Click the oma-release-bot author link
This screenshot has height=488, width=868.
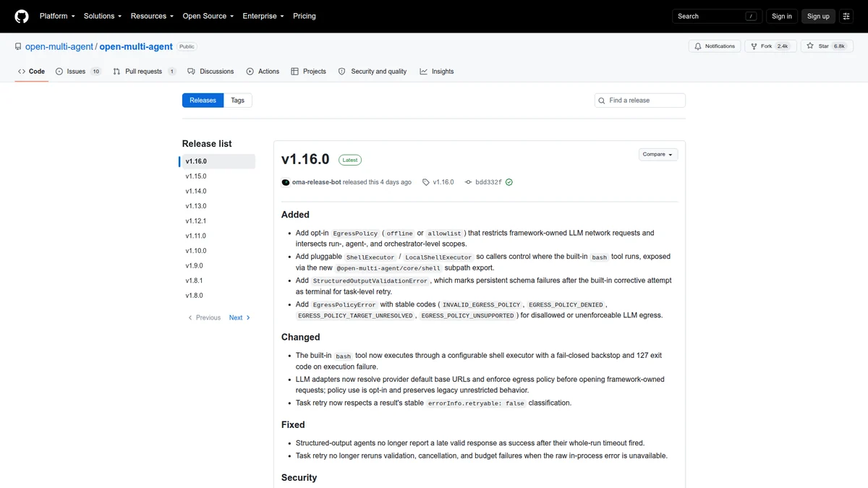tap(316, 182)
